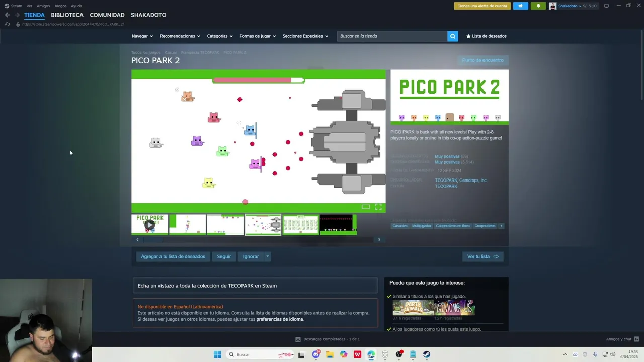Expand the Formas de jugar dropdown

[258, 36]
